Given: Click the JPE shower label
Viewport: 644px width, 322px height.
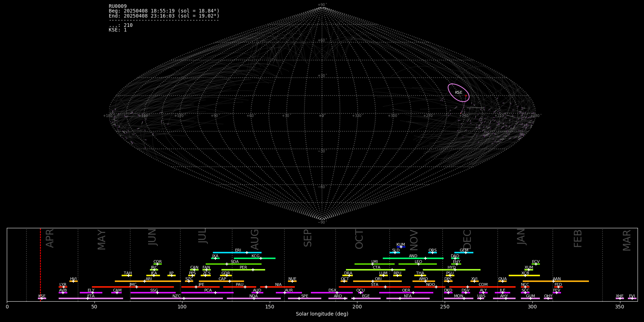Looking at the screenshot, I should point(201,285).
